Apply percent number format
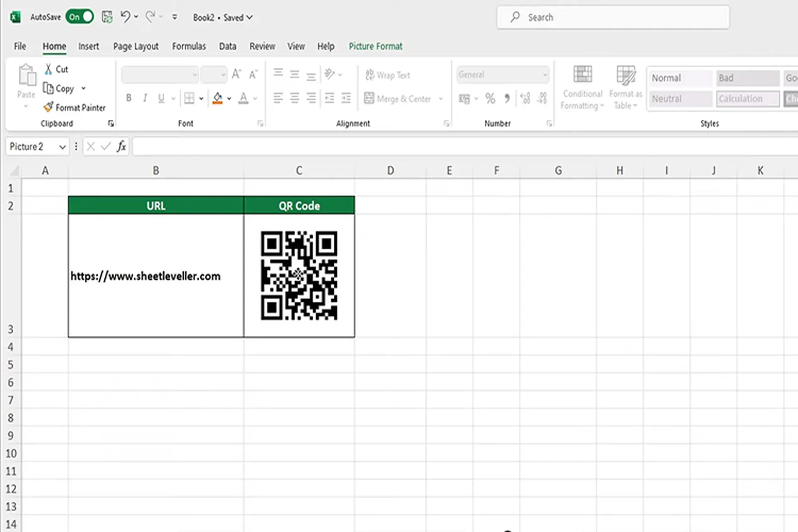The height and width of the screenshot is (532, 798). (490, 99)
